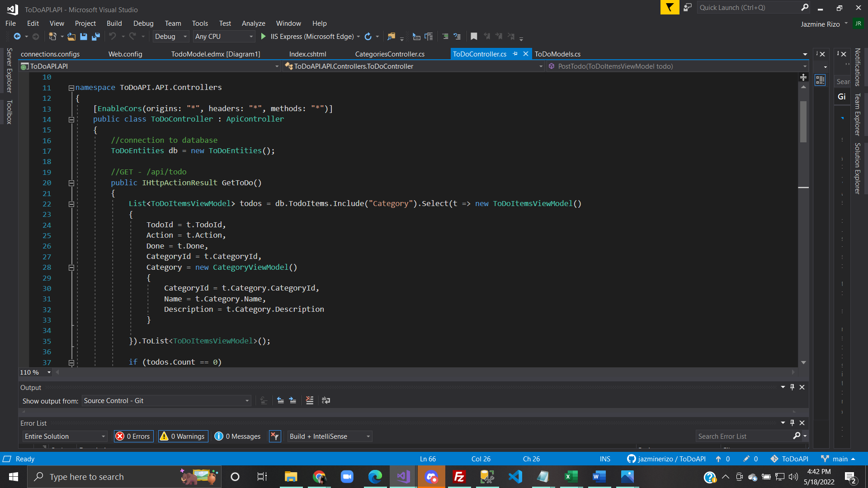Click the browser refresh icon in toolbar
Image resolution: width=868 pixels, height=488 pixels.
tap(368, 37)
